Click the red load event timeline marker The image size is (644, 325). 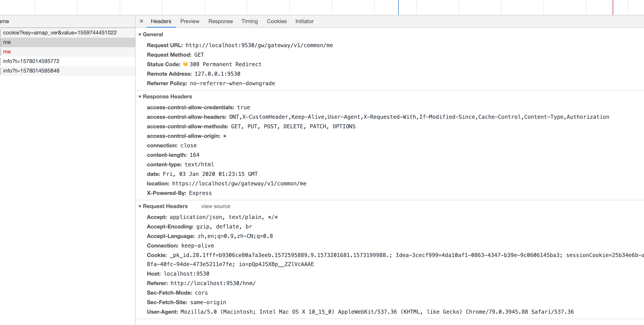pos(613,7)
